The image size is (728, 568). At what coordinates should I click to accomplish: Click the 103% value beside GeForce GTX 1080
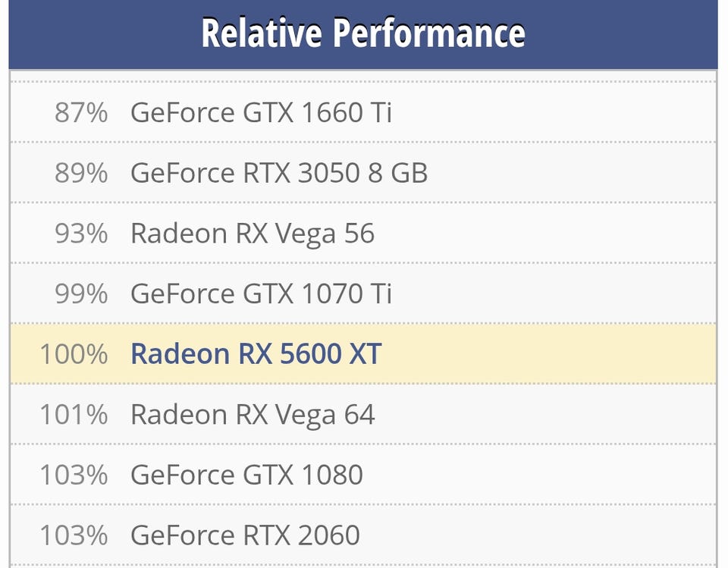click(x=74, y=475)
